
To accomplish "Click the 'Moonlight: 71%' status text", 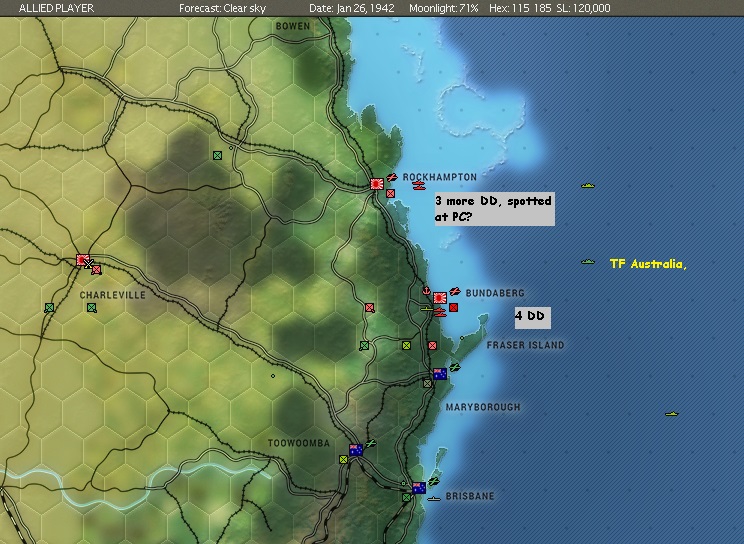I will [x=444, y=8].
